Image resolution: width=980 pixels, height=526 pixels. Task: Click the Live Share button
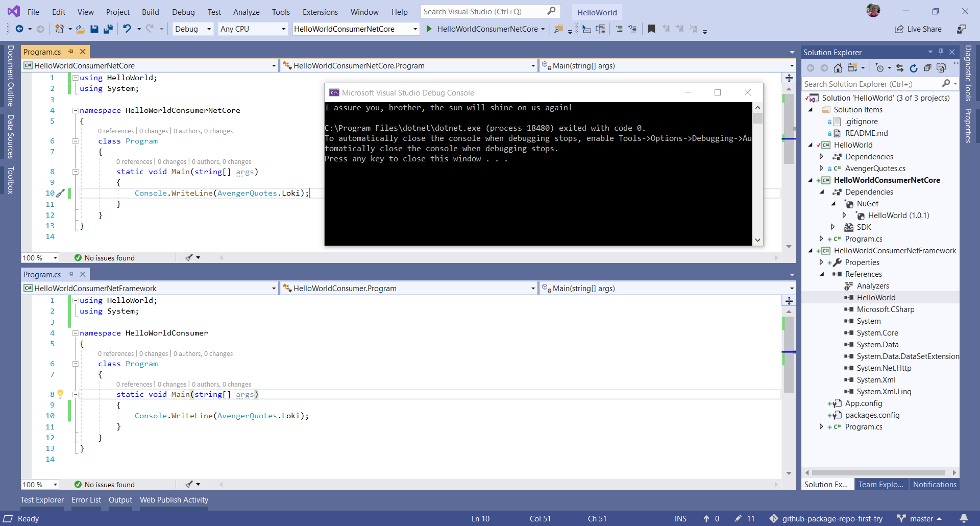[x=918, y=29]
